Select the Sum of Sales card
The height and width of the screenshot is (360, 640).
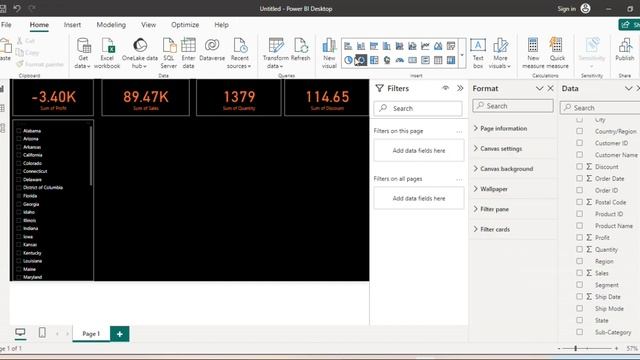(145, 98)
